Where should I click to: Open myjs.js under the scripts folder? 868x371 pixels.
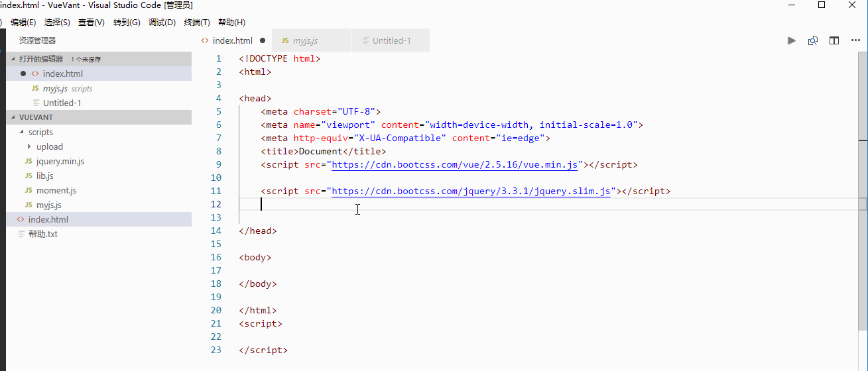(x=99, y=205)
